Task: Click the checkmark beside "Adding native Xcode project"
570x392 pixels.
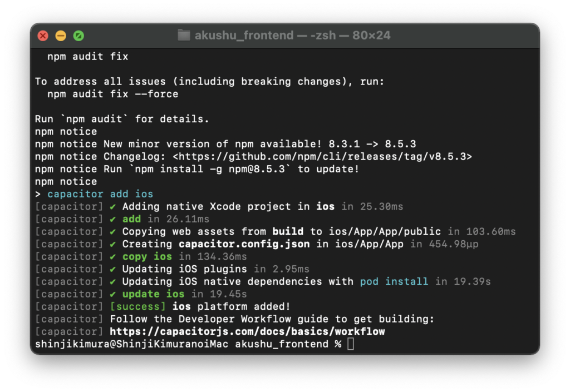Action: click(x=113, y=207)
